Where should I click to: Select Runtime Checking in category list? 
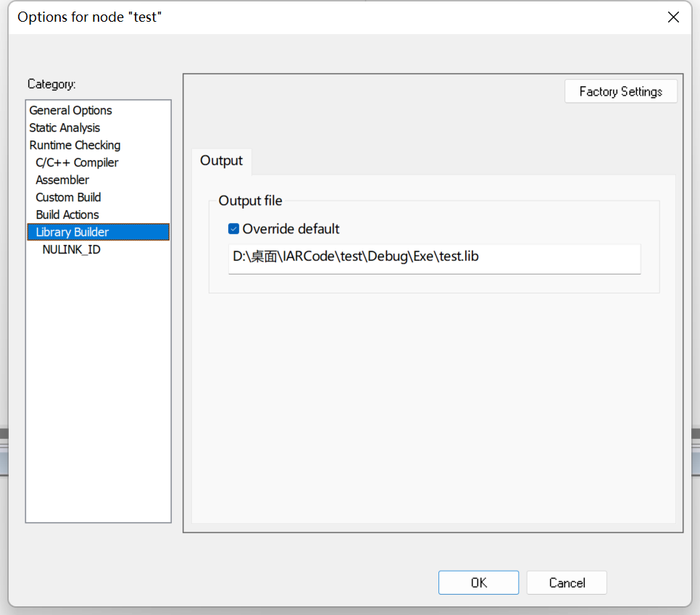point(75,145)
